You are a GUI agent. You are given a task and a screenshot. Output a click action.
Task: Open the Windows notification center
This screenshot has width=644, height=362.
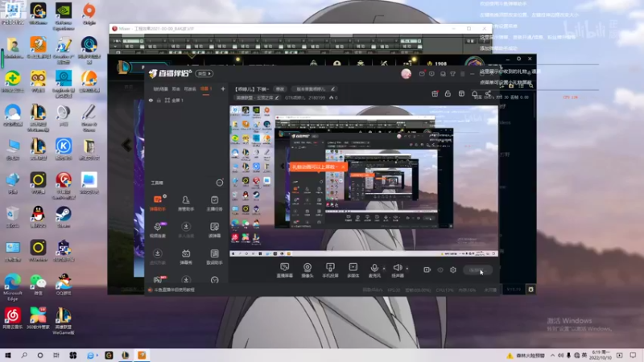(633, 356)
